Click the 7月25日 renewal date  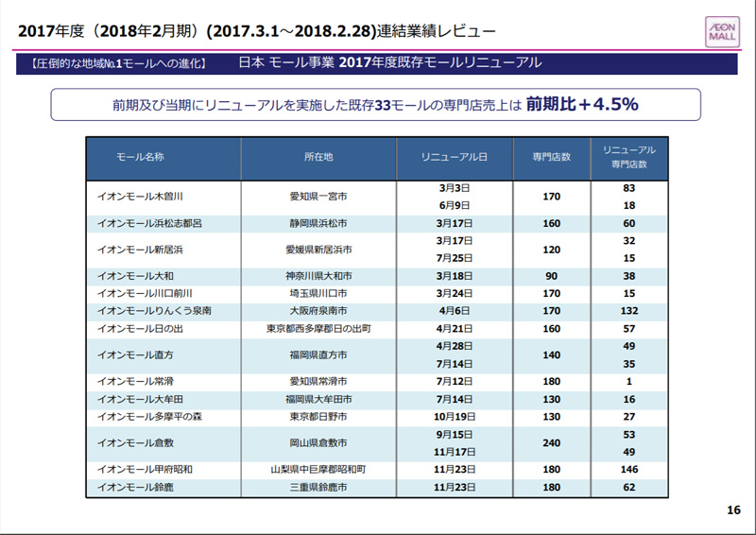455,258
